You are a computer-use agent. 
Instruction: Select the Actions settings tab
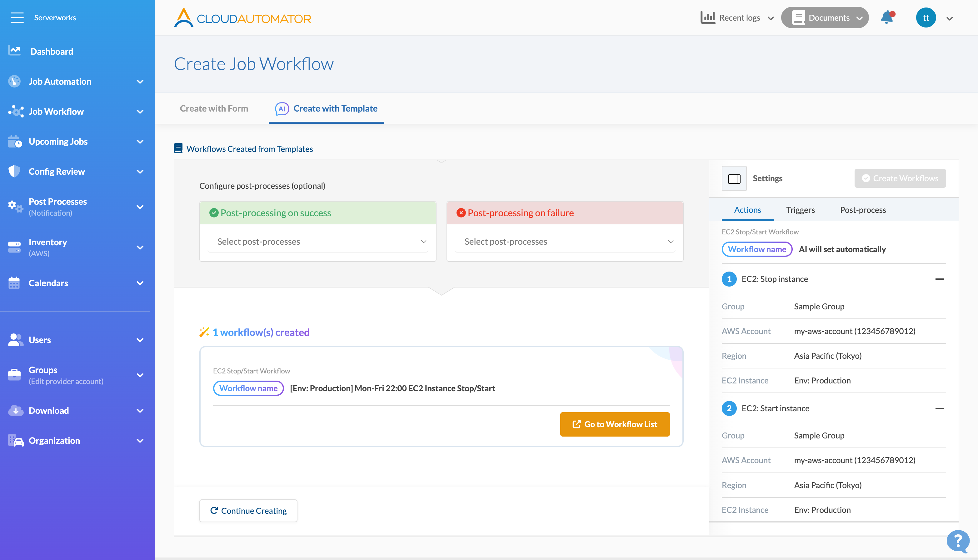[747, 210]
